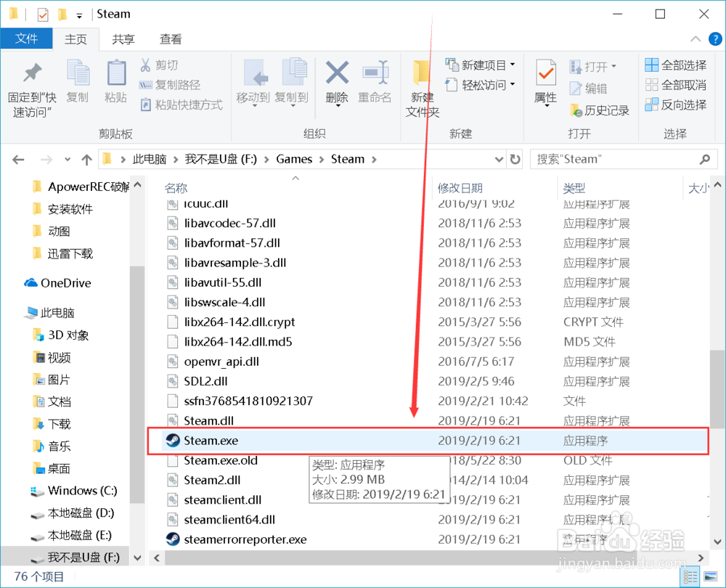726x588 pixels.
Task: Click the navigation pane scroll down arrow
Action: coord(137,558)
